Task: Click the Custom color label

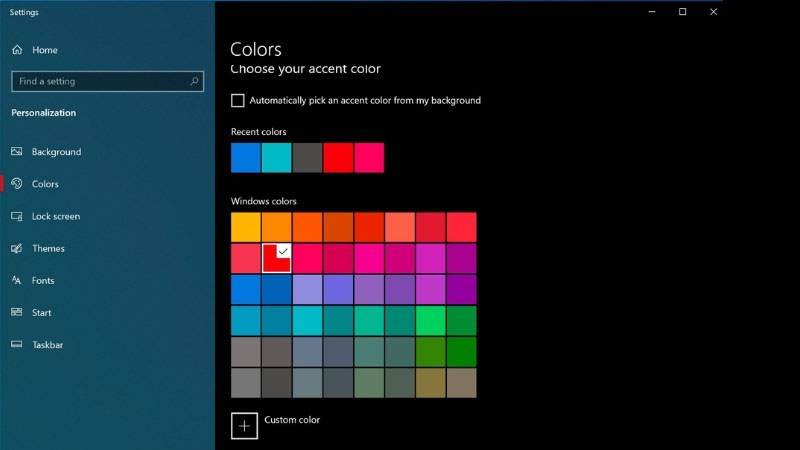Action: click(x=292, y=420)
